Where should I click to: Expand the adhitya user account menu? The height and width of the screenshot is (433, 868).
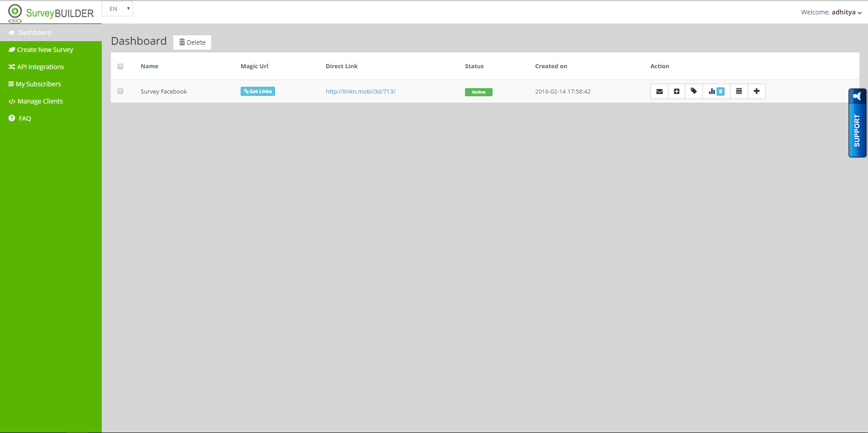point(831,12)
